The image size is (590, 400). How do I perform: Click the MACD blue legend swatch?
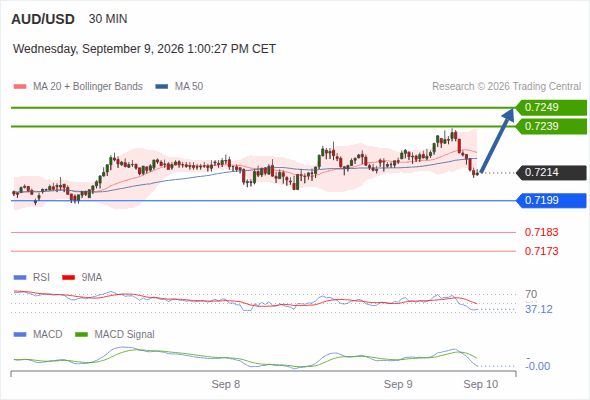[20, 335]
